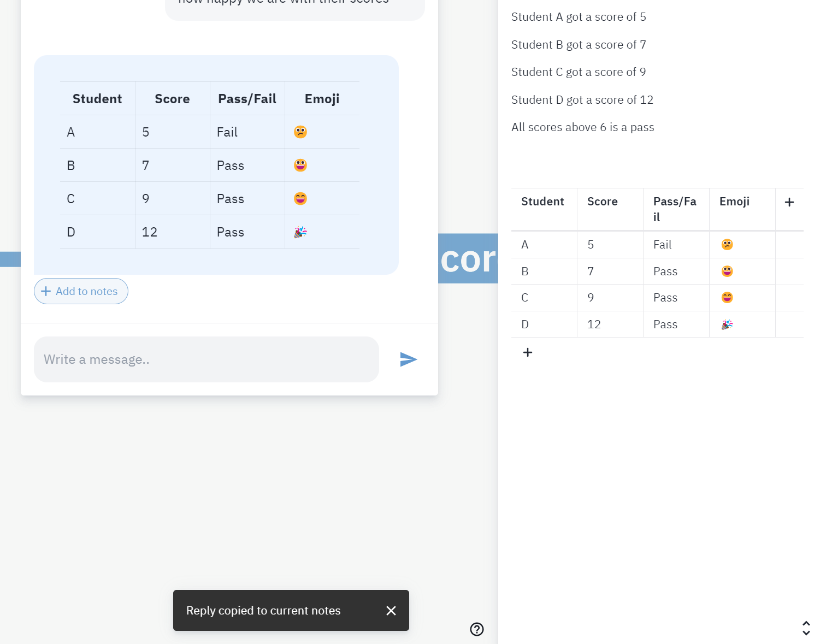Dismiss the 'Reply copied to current notes' toast

391,611
